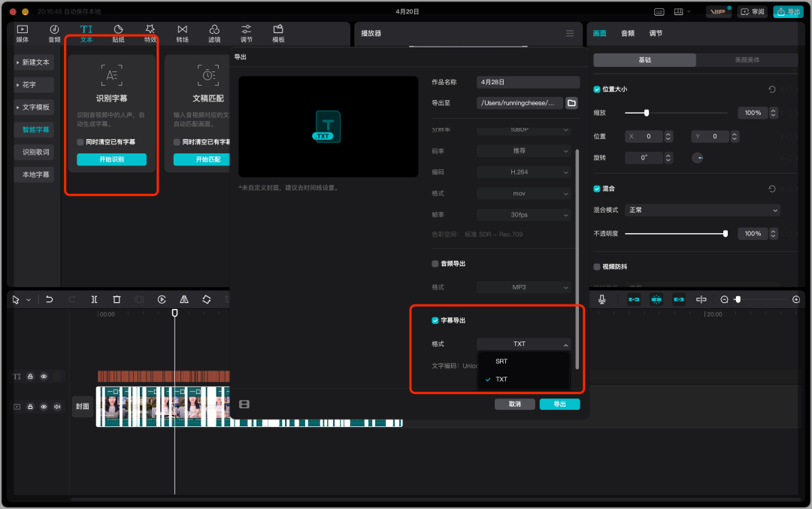
Task: Click the 作品名称 input field
Action: coord(528,82)
